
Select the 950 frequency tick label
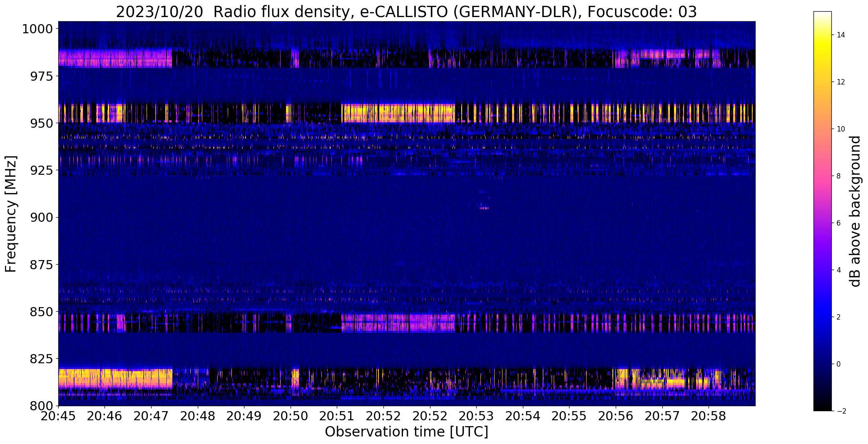[x=41, y=123]
